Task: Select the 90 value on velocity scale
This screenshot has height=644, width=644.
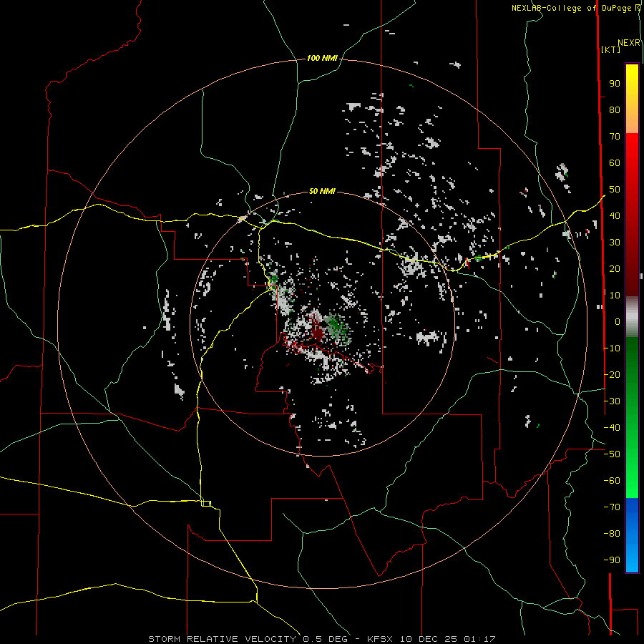Action: tap(615, 84)
